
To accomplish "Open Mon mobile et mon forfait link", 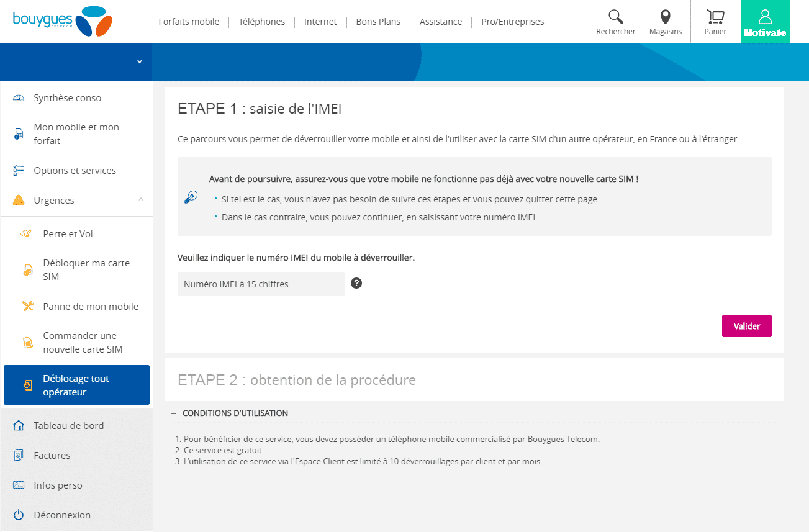I will point(76,134).
